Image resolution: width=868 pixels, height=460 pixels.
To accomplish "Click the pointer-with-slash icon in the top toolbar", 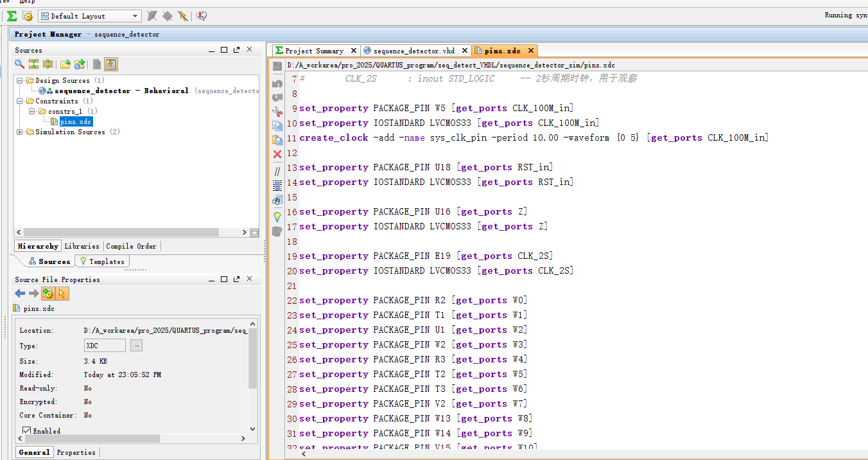I will point(183,16).
